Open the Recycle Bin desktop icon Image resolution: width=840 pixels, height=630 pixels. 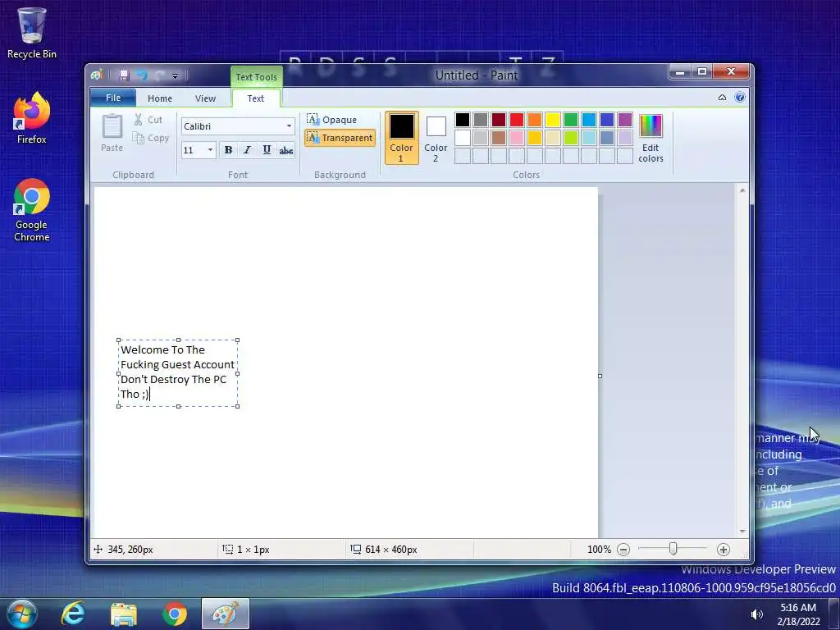pos(32,32)
